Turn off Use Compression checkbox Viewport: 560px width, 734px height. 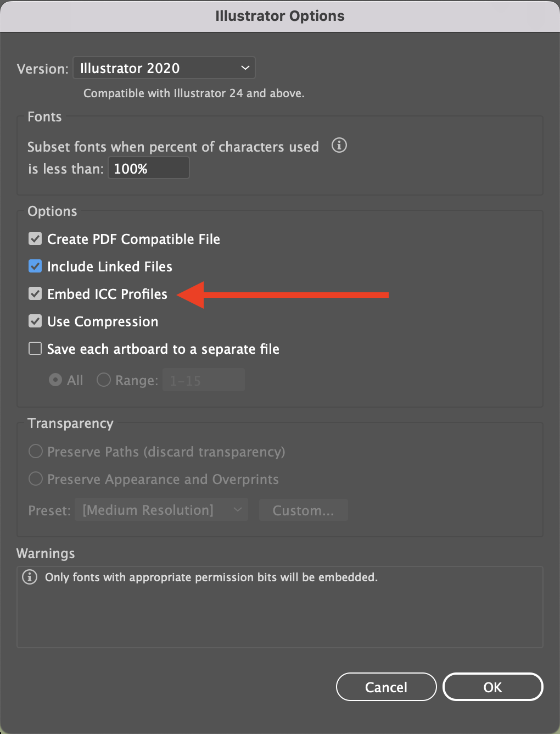tap(35, 321)
